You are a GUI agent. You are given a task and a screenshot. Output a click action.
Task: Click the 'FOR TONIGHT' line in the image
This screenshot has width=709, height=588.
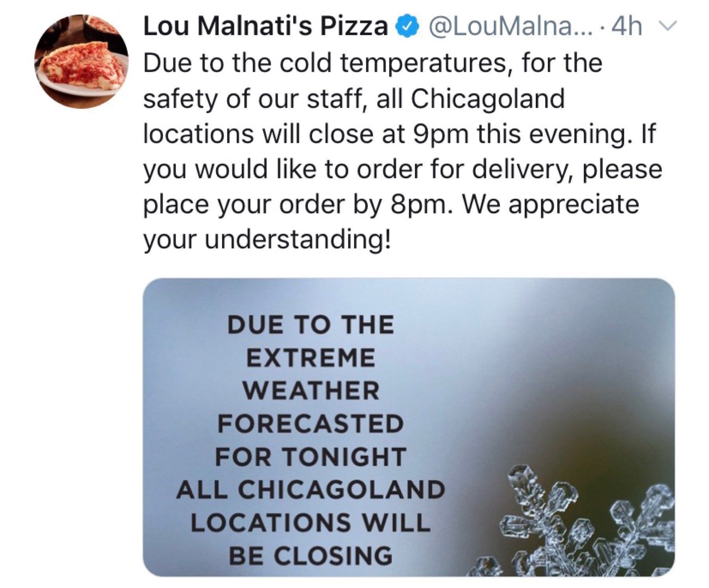[x=311, y=457]
